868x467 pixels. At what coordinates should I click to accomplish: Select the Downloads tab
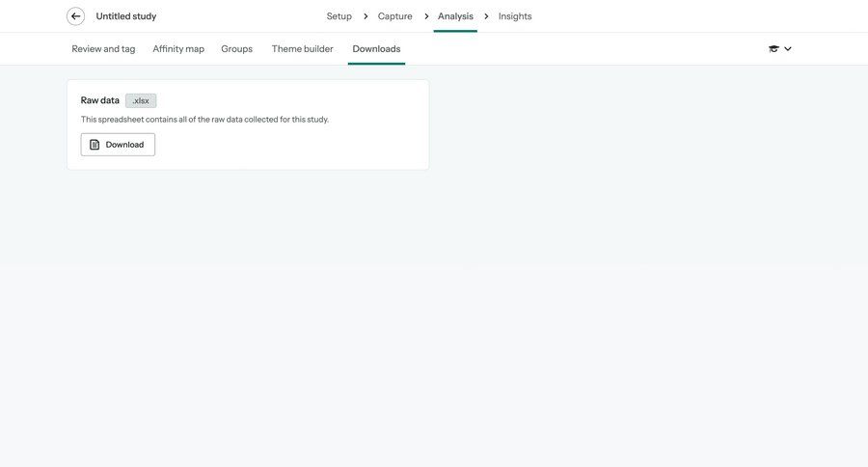click(376, 49)
